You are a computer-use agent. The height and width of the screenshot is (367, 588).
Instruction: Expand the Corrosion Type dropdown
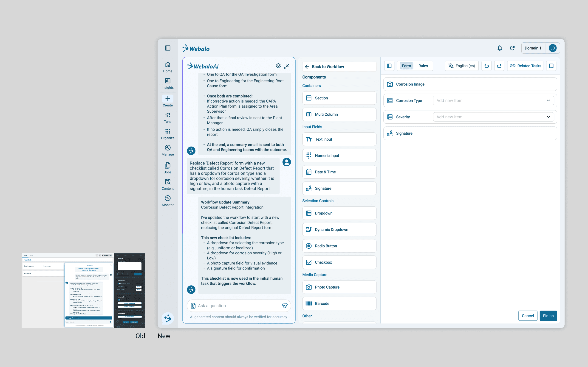tap(548, 100)
